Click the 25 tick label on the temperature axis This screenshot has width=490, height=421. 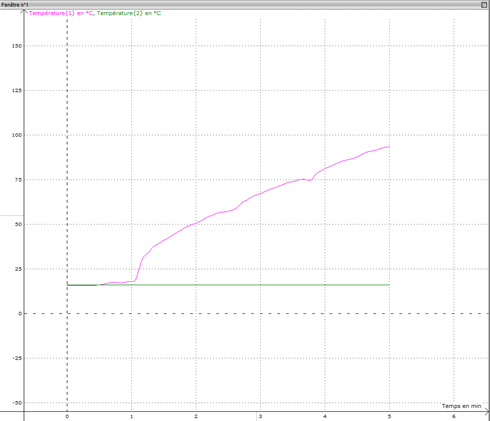point(18,269)
